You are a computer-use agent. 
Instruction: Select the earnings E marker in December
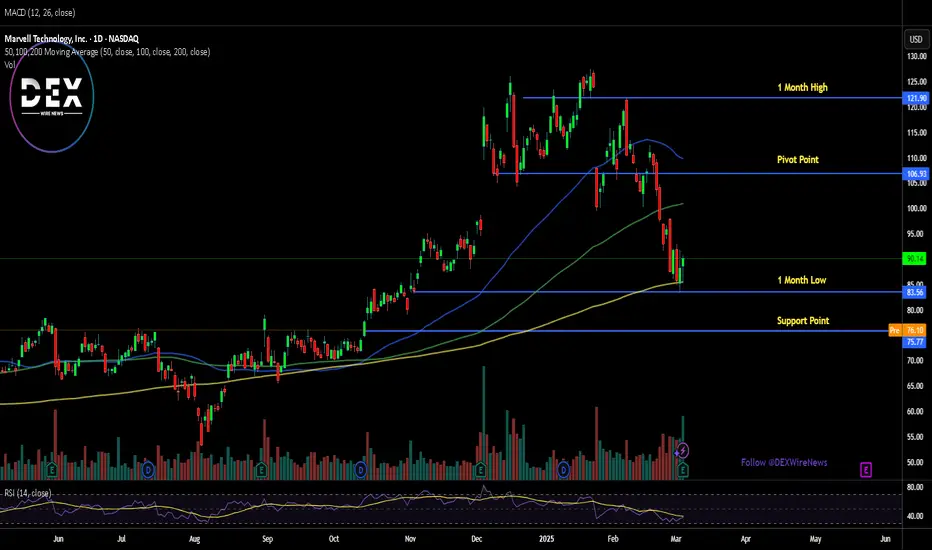(480, 470)
